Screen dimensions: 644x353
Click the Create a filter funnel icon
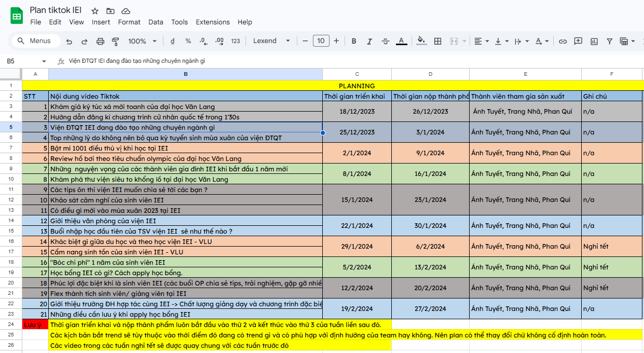click(609, 41)
